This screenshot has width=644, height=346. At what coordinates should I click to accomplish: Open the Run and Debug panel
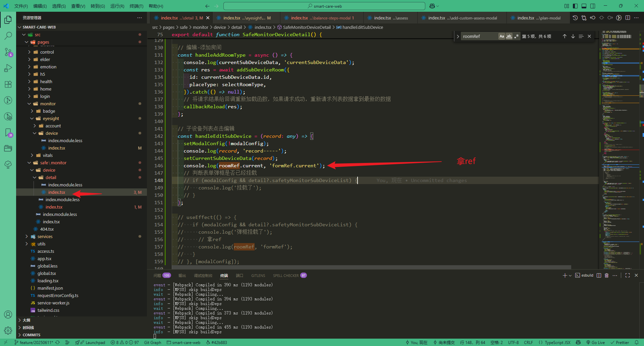click(8, 68)
